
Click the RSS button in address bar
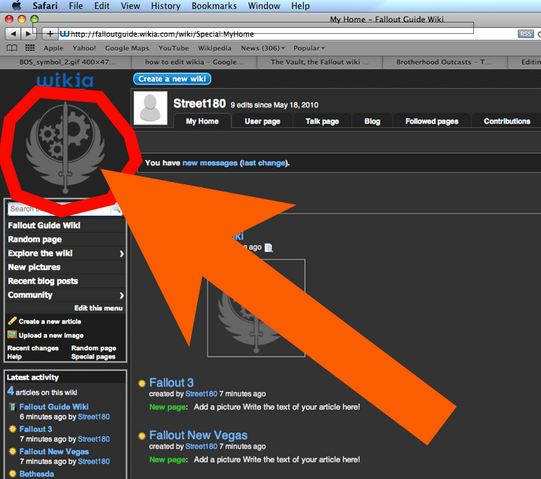point(525,34)
